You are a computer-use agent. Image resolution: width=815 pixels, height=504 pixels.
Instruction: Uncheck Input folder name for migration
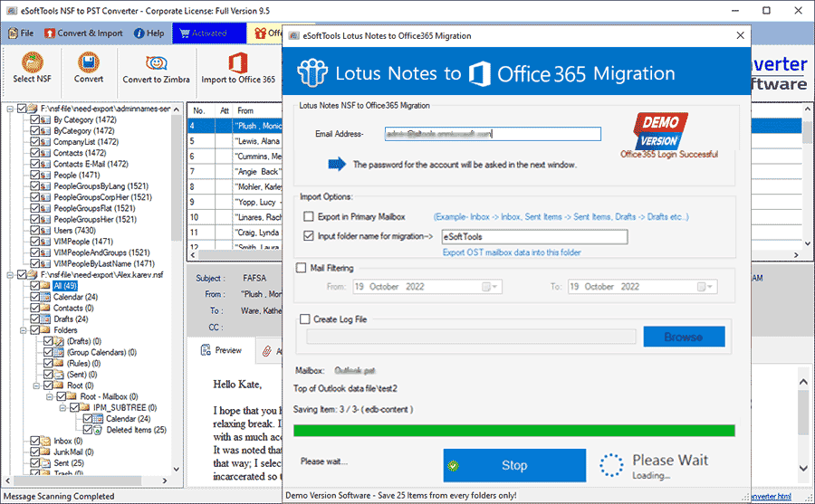309,236
